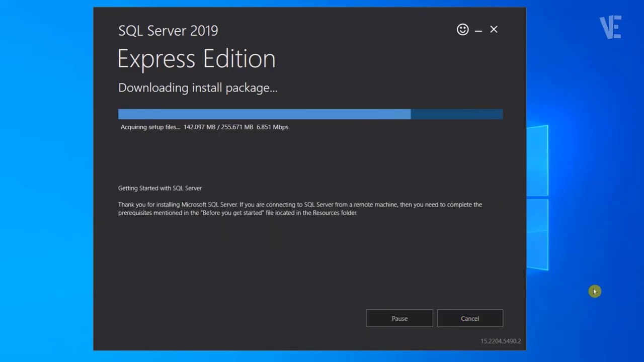
Task: Close the SQL Server installer window
Action: [x=494, y=30]
